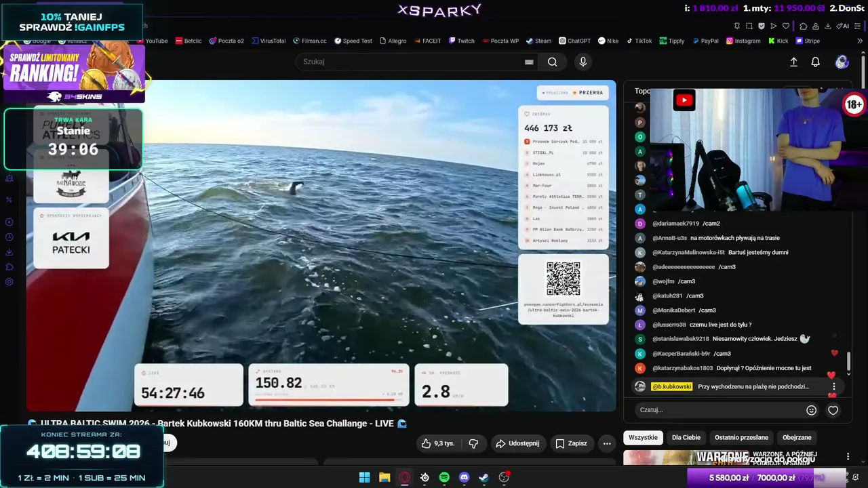The width and height of the screenshot is (868, 488).
Task: Click the magnifier search button
Action: [553, 62]
